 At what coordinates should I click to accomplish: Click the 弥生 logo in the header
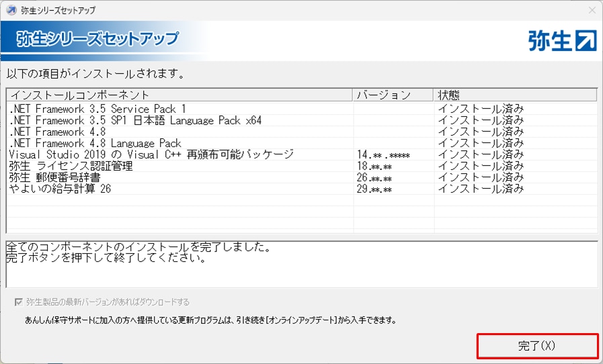coord(562,40)
